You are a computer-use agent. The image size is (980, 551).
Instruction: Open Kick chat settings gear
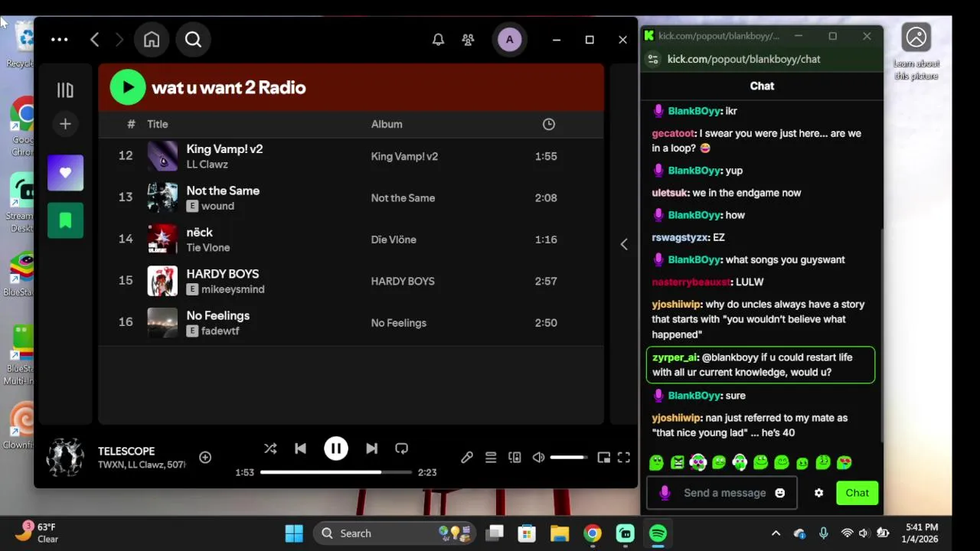(818, 493)
